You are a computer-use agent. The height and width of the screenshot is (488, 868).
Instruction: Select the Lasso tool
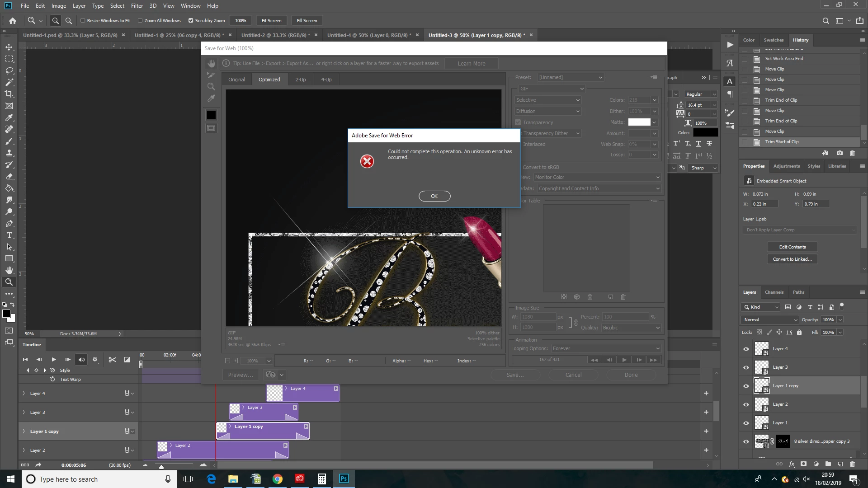[x=9, y=70]
